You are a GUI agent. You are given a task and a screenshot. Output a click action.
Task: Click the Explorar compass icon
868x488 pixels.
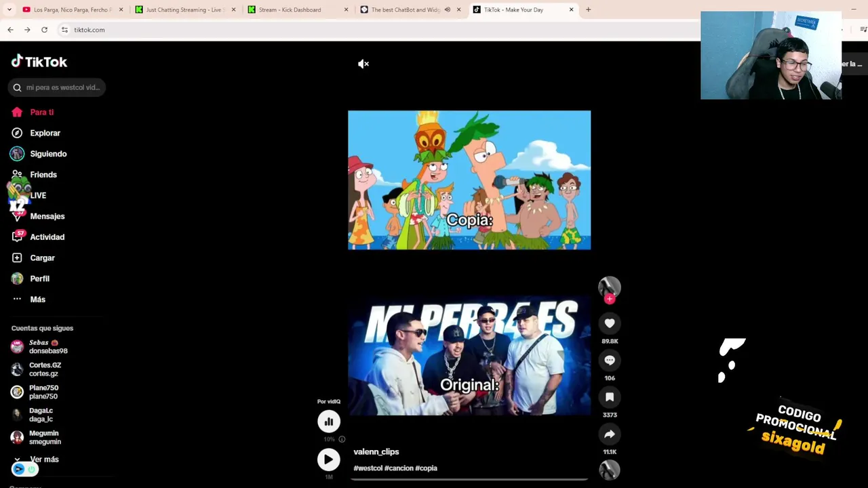click(17, 133)
